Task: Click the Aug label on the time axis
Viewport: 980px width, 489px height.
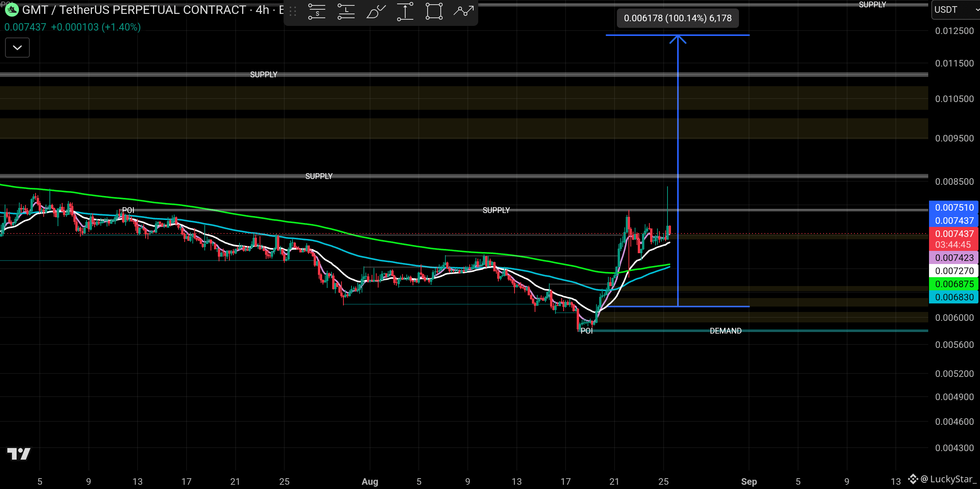Action: pyautogui.click(x=370, y=482)
